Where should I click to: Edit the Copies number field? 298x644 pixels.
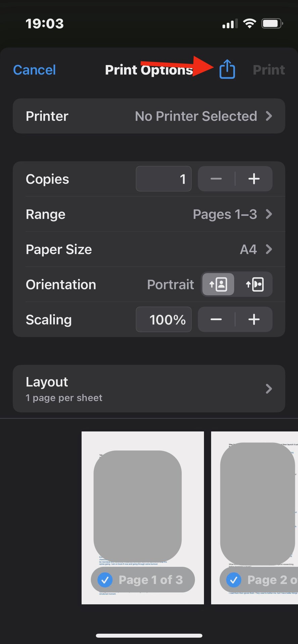[164, 179]
